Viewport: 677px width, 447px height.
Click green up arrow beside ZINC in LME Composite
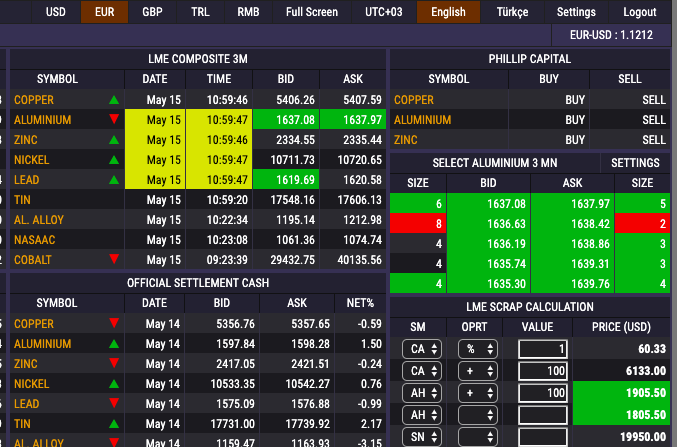pyautogui.click(x=114, y=139)
